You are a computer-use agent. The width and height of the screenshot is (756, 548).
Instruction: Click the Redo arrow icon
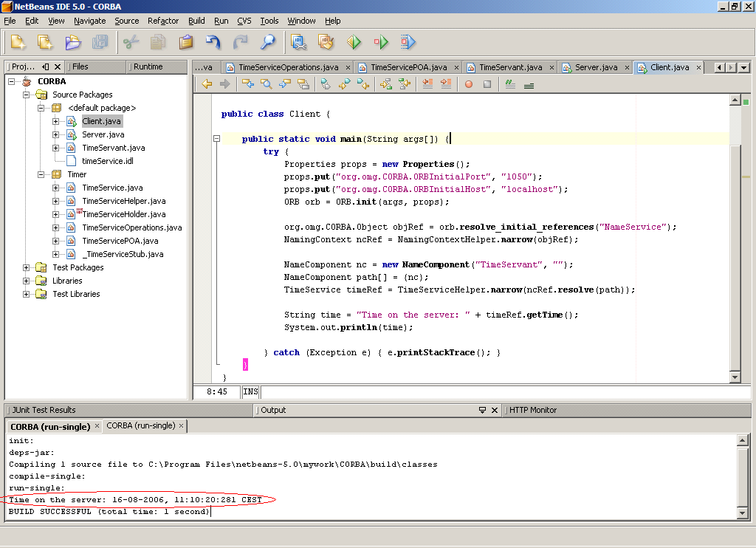pos(240,42)
